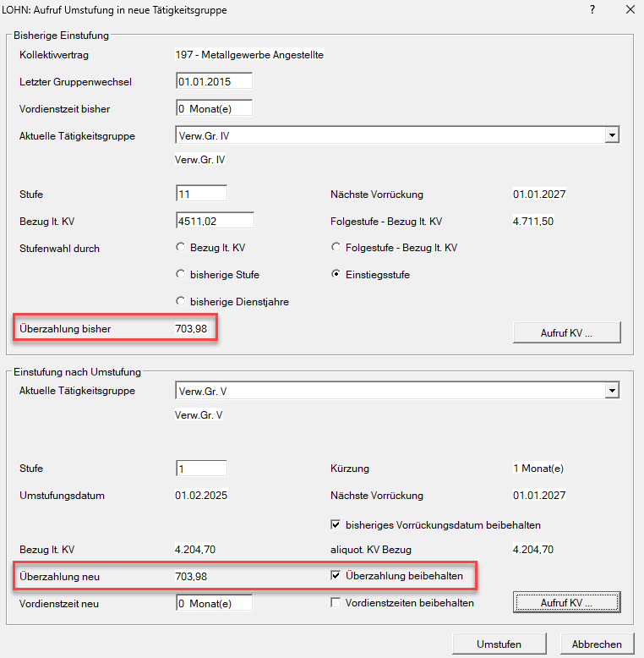644x658 pixels.
Task: Click the 'Letzter Gruppenwechsel' date field
Action: (214, 82)
